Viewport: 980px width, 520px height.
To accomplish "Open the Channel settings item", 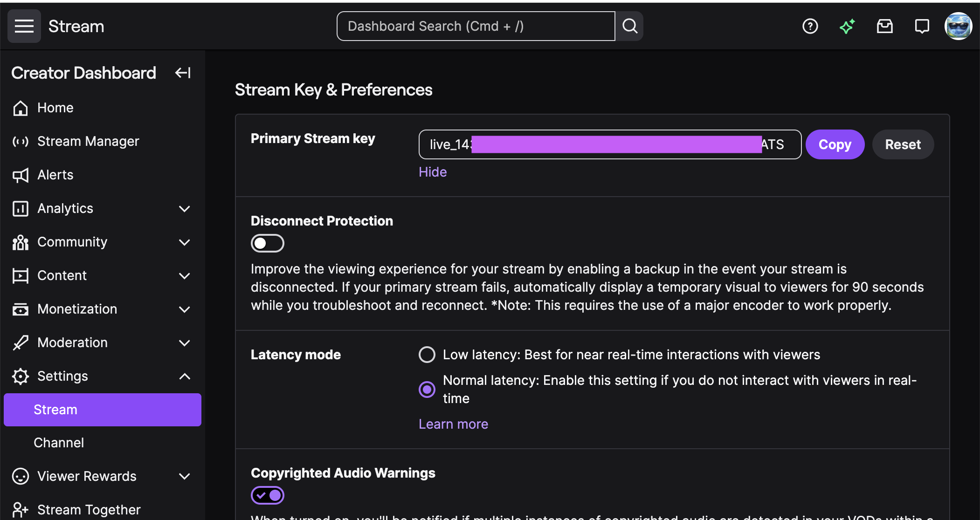I will 103,443.
